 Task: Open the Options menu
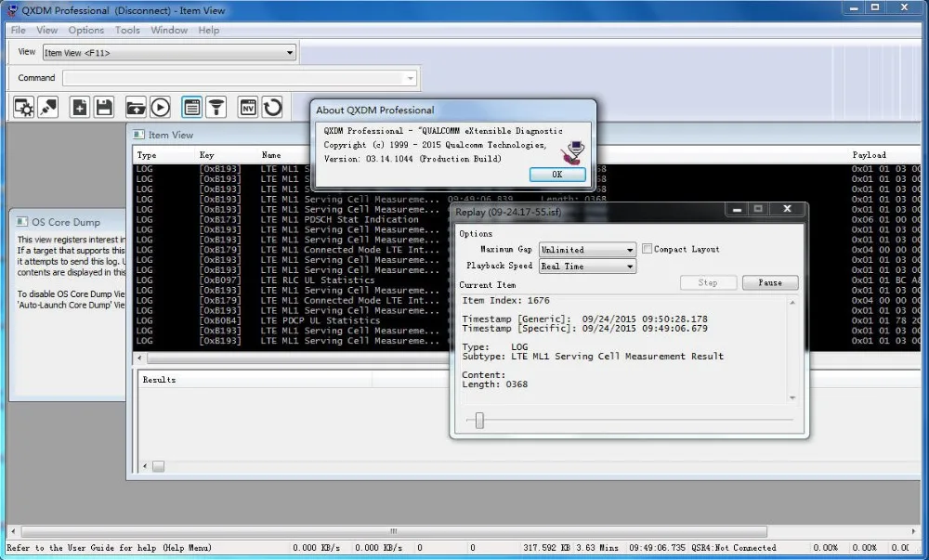coord(85,30)
